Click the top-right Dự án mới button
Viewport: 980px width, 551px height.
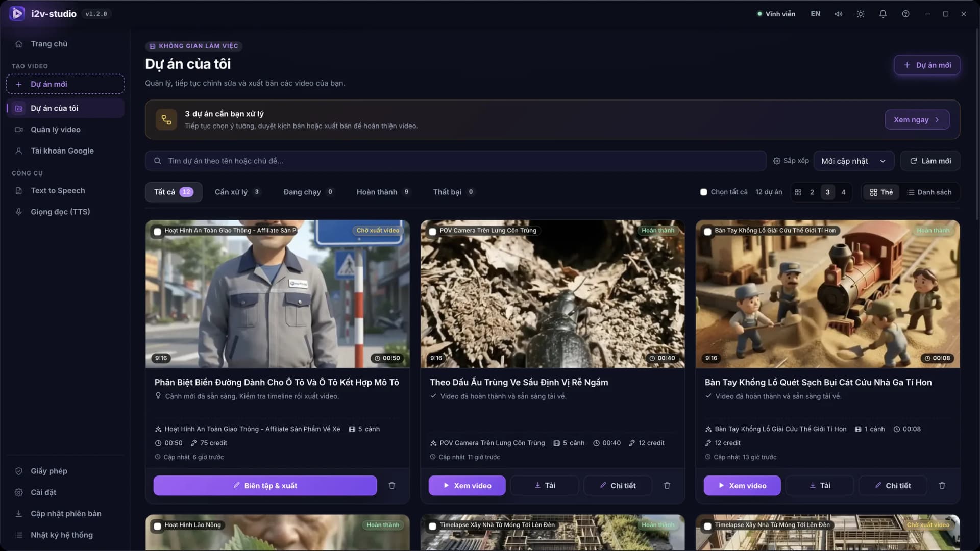[x=927, y=65]
